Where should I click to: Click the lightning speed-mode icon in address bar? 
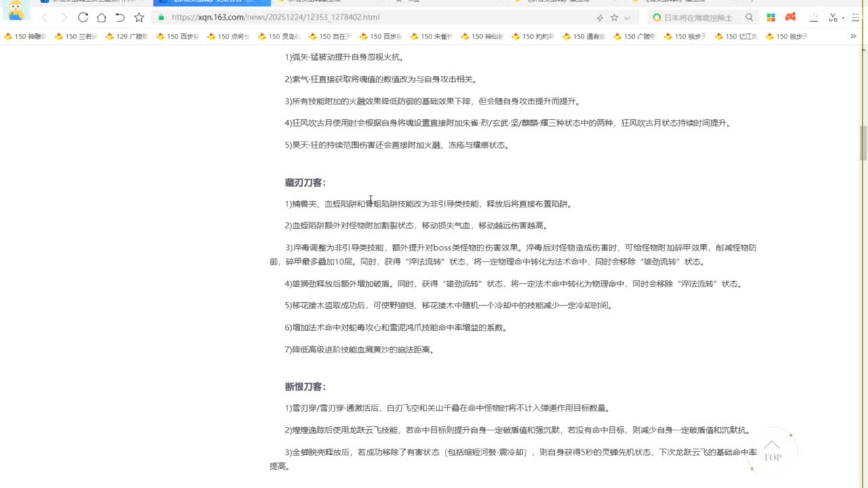(x=599, y=18)
